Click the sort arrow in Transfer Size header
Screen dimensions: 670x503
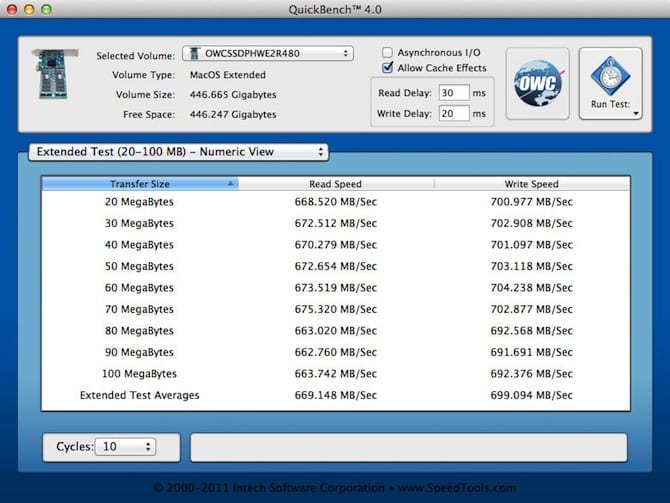pos(231,184)
